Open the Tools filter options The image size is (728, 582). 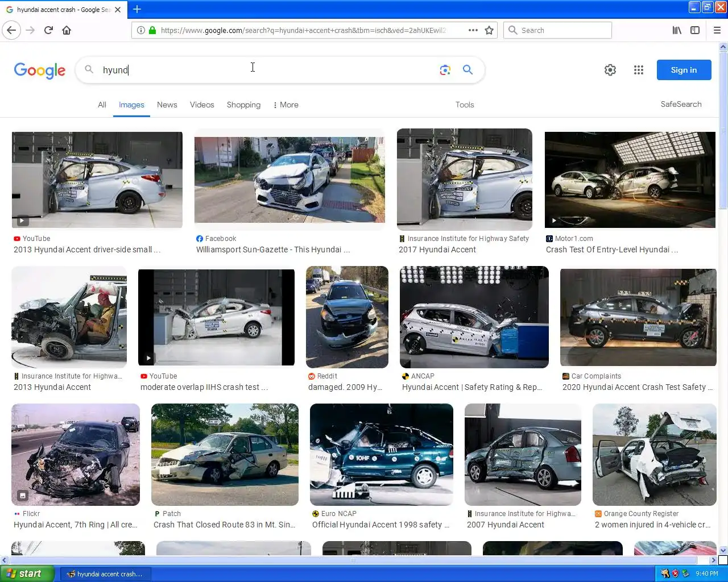465,105
